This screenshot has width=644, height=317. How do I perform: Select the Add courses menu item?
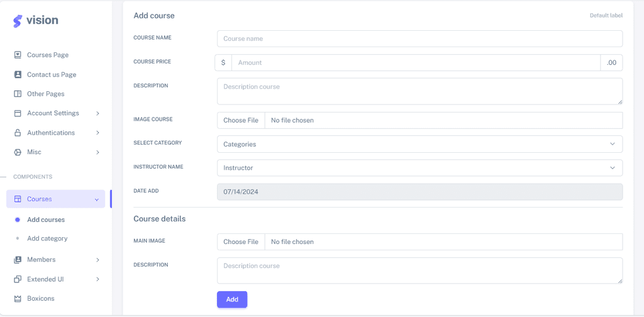coord(46,220)
